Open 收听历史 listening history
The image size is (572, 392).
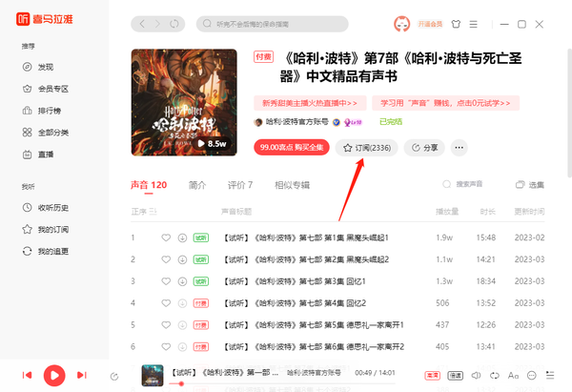click(45, 208)
